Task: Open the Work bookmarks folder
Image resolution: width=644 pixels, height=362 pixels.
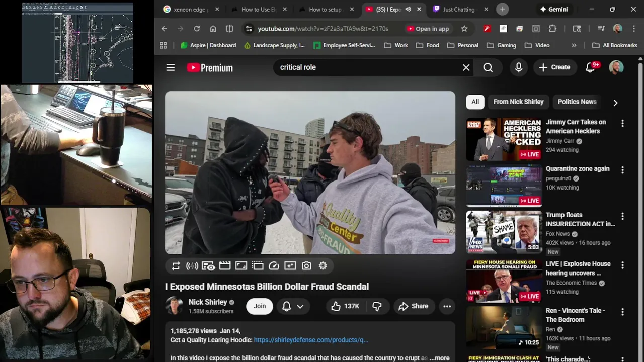Action: click(x=395, y=45)
